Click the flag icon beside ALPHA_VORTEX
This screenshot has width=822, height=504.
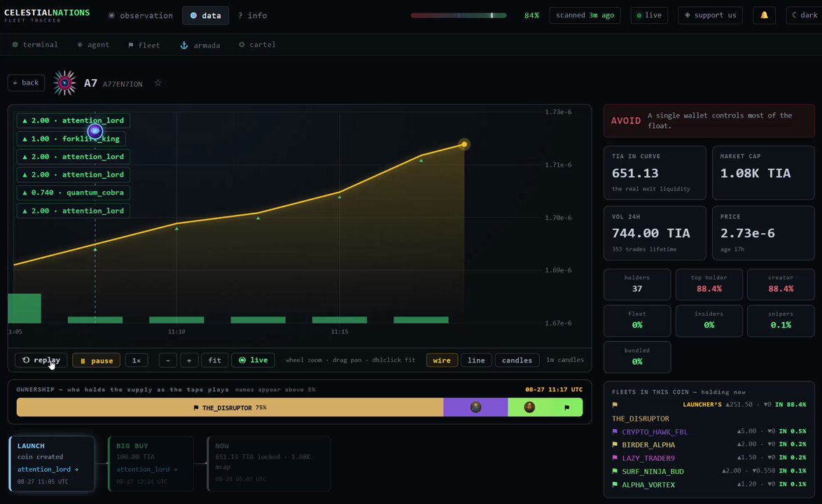[x=615, y=484]
